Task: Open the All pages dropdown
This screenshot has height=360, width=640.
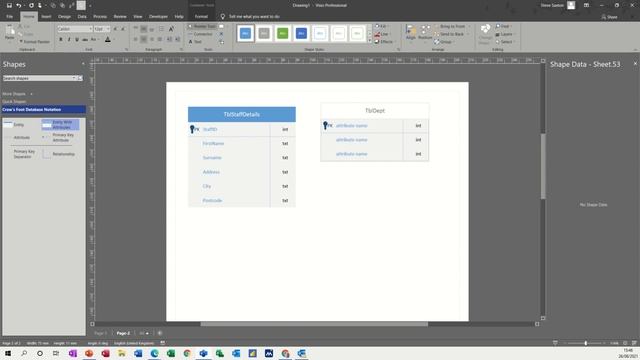Action: 144,333
